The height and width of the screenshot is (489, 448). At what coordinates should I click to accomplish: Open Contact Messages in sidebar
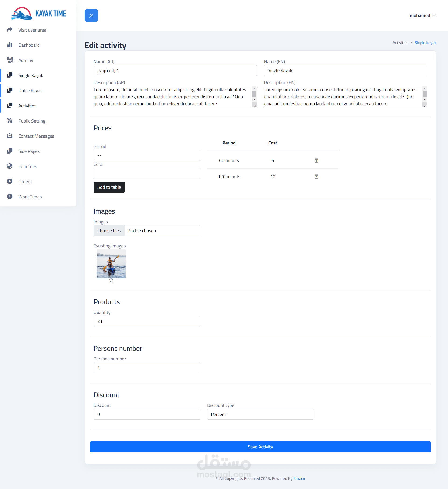pyautogui.click(x=36, y=136)
